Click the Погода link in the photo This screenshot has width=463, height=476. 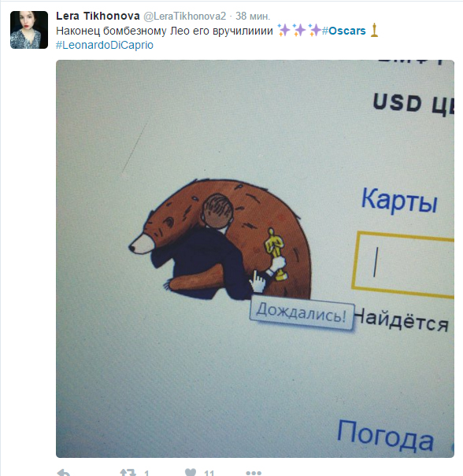[385, 436]
